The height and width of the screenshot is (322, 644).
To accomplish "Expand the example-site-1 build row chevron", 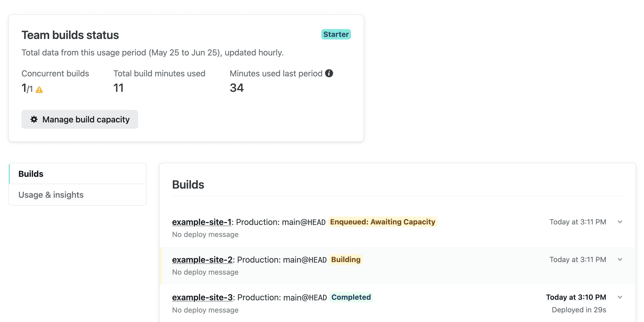I will [x=620, y=222].
